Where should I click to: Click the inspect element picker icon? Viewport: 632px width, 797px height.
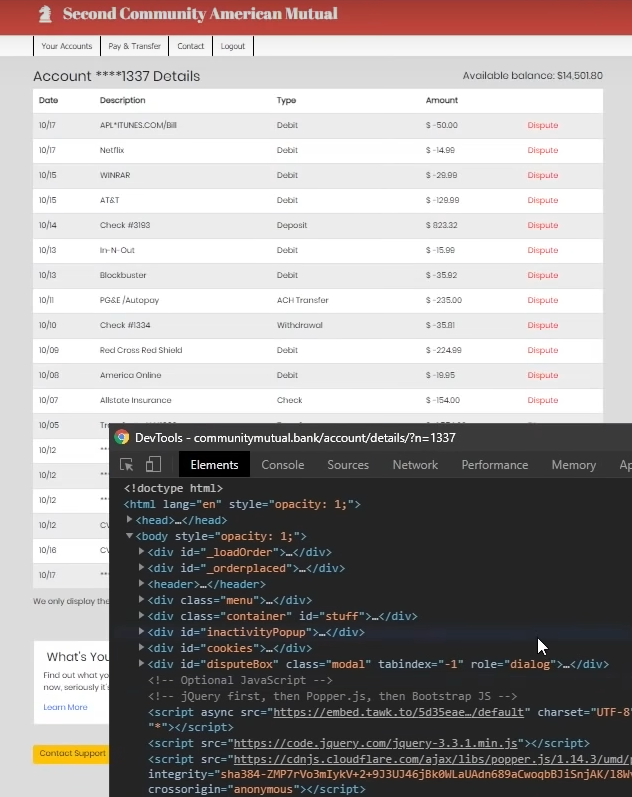pyautogui.click(x=127, y=465)
